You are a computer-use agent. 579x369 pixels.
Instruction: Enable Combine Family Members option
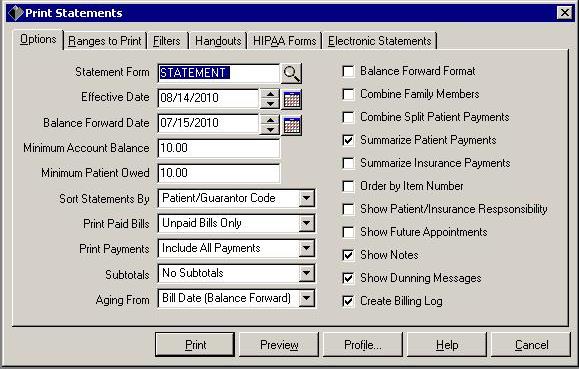tap(348, 94)
